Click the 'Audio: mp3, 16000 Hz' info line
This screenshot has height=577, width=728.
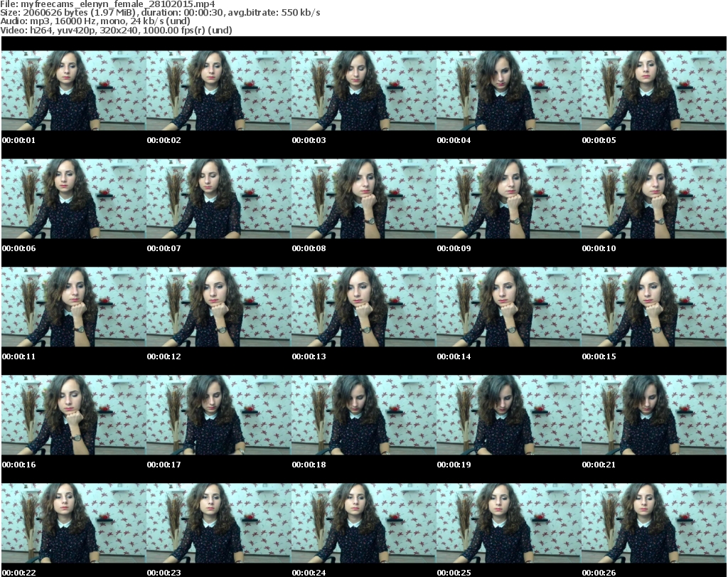click(x=95, y=21)
